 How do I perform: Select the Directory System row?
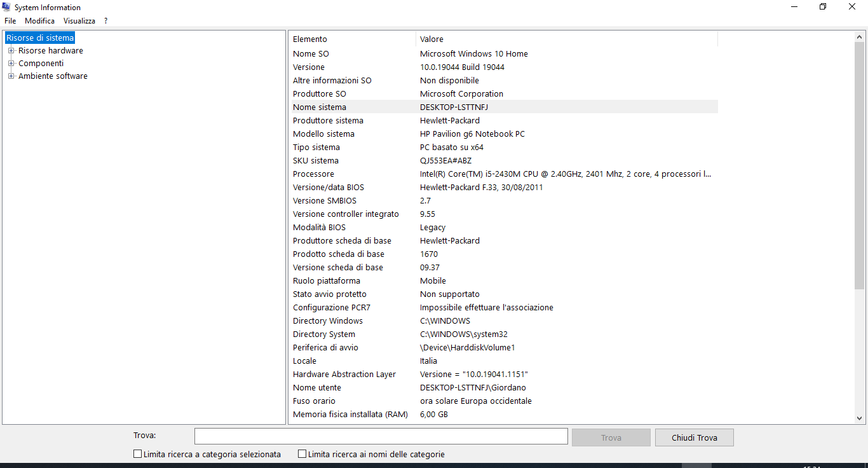504,334
